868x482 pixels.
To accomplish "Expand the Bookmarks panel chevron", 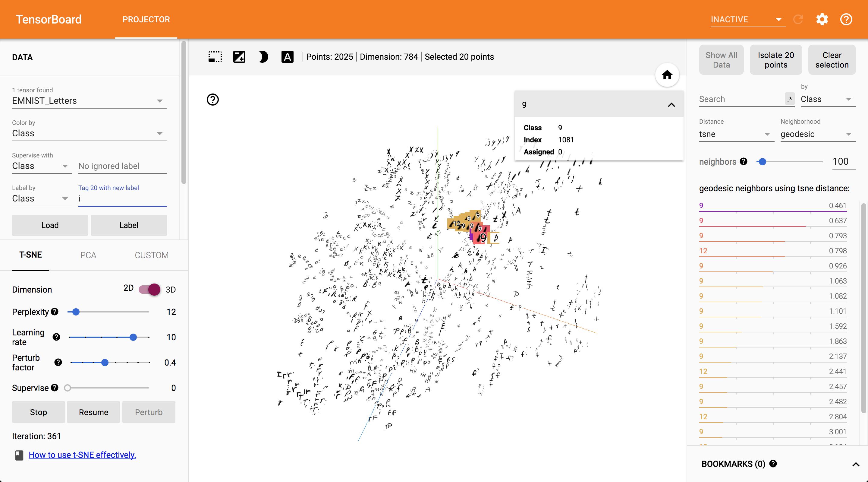I will pos(856,465).
